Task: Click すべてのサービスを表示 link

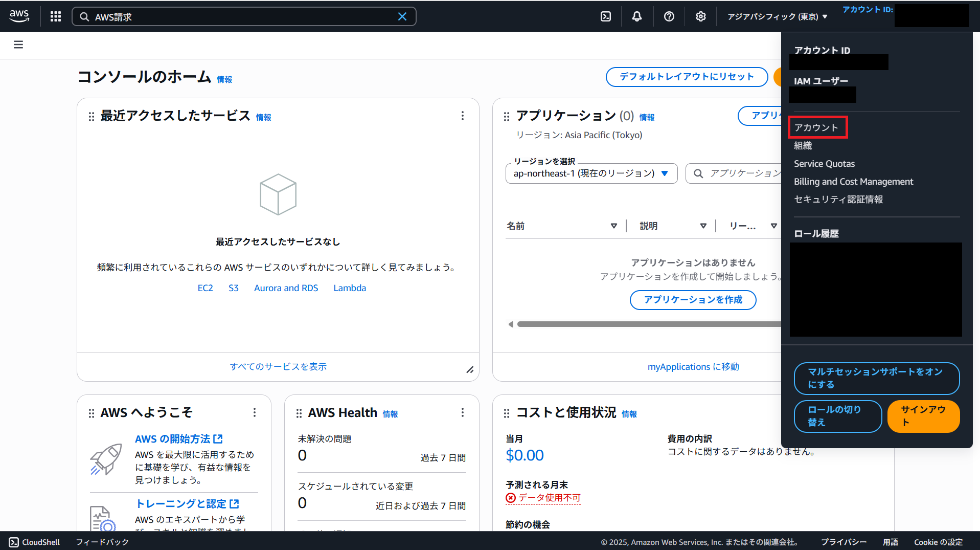Action: 278,367
